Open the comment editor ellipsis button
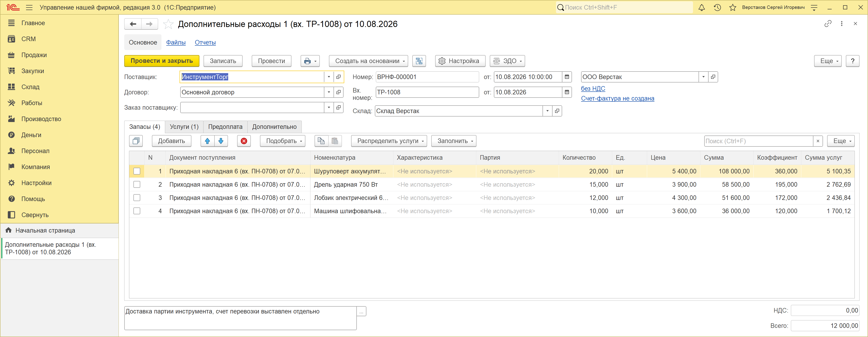The image size is (868, 337). 361,311
